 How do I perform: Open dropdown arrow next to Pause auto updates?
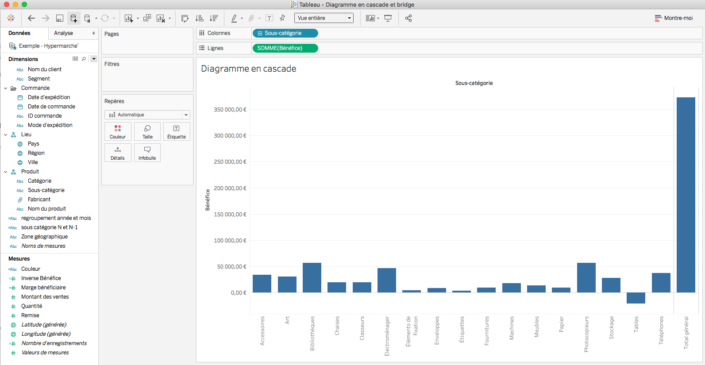pyautogui.click(x=96, y=19)
